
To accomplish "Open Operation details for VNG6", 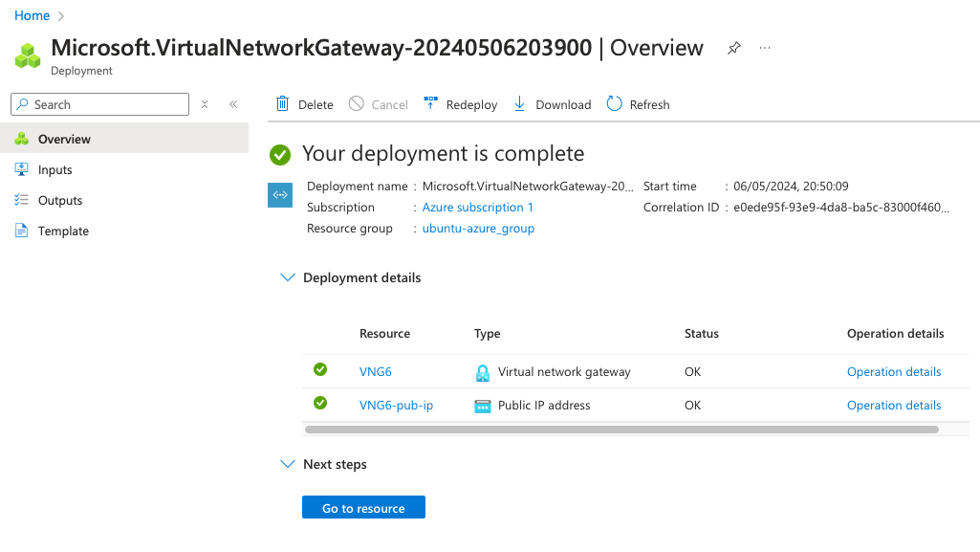I will 894,372.
